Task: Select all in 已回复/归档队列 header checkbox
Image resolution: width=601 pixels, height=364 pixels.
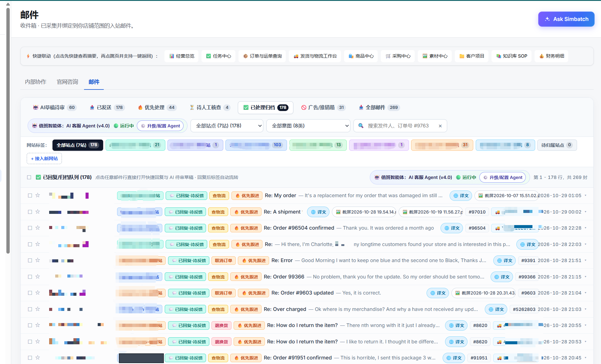Action: [29, 177]
